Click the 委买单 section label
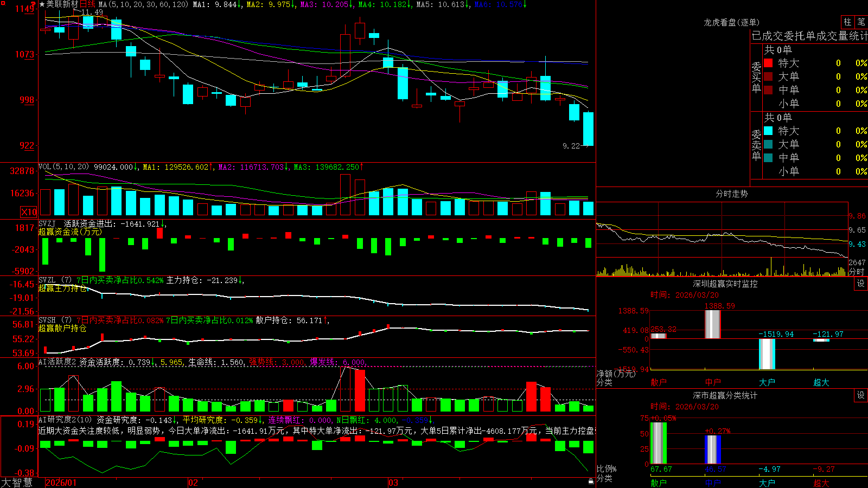Viewport: 868px width, 488px height. 756,77
